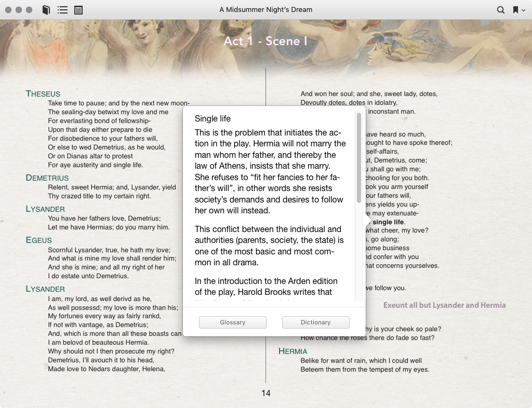
Task: Open the notes page icon
Action: [x=78, y=10]
